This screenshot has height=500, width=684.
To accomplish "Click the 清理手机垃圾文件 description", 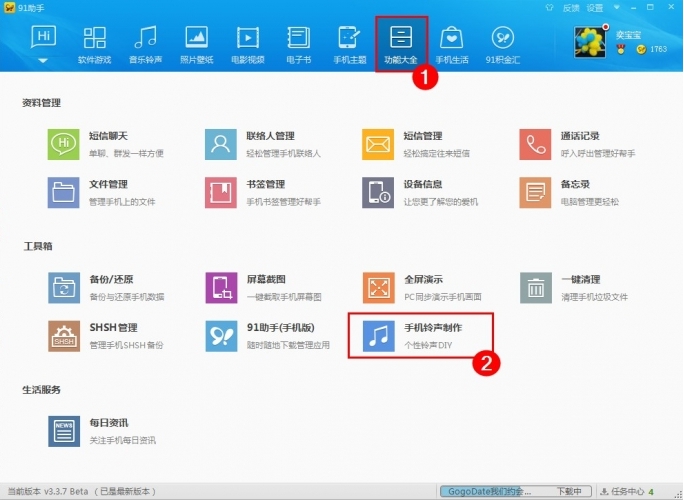I will (594, 297).
